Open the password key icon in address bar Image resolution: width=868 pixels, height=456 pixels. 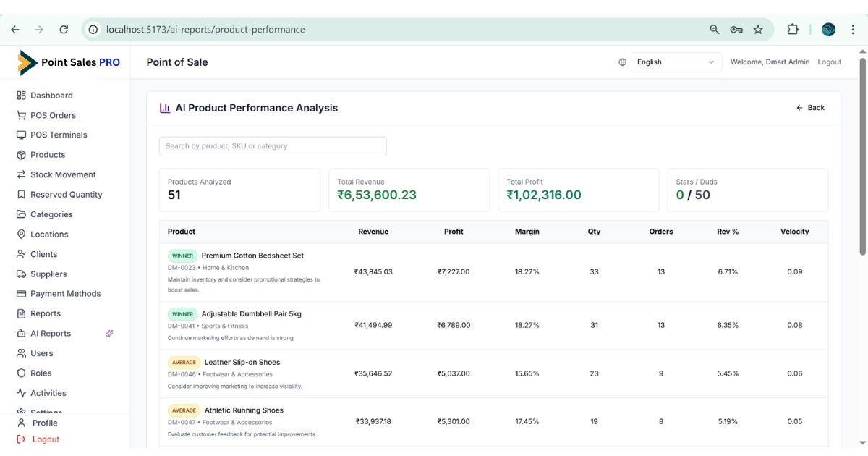[736, 30]
